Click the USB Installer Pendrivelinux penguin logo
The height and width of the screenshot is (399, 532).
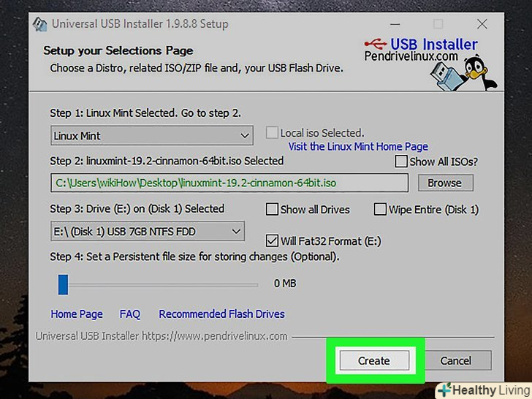[x=430, y=64]
